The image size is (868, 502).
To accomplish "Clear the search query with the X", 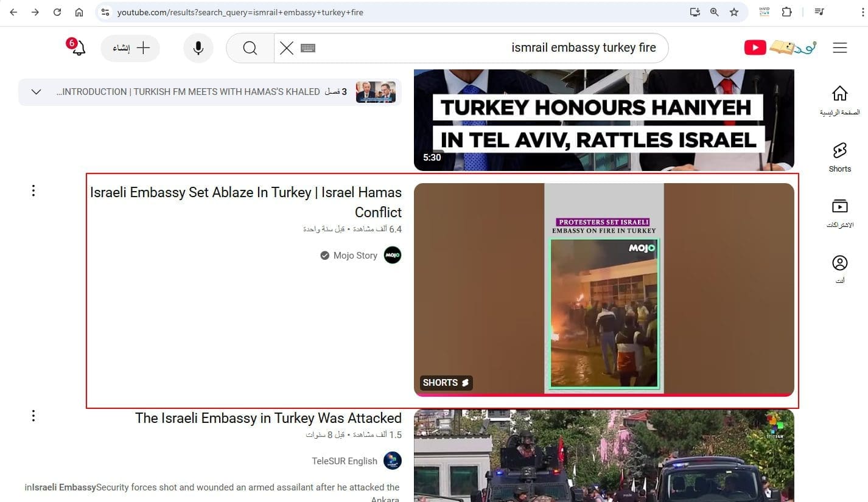I will coord(286,48).
